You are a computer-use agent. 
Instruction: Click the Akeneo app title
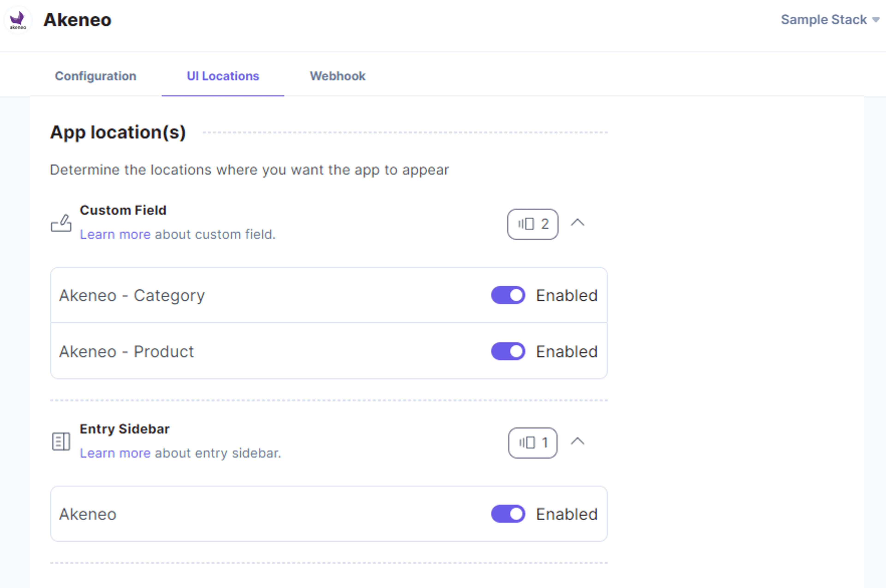click(x=77, y=20)
